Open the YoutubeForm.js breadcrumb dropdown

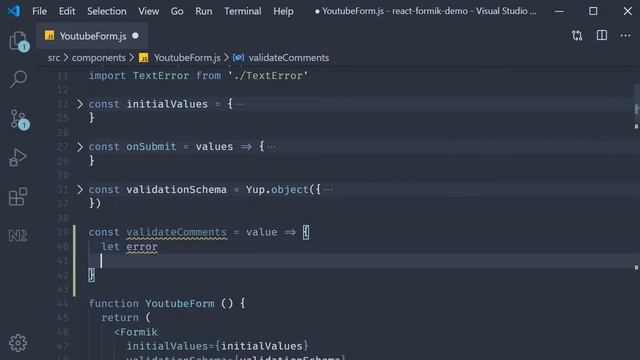187,58
